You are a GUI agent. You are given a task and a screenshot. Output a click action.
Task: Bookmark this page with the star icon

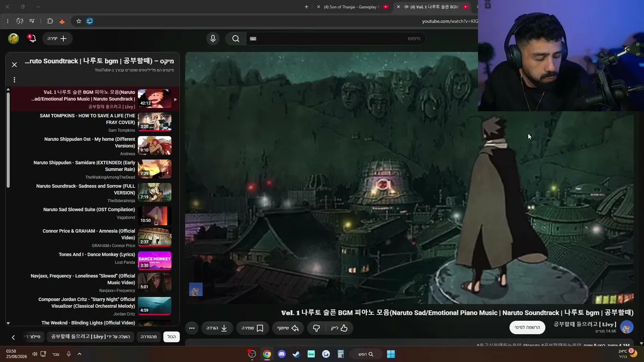78,21
